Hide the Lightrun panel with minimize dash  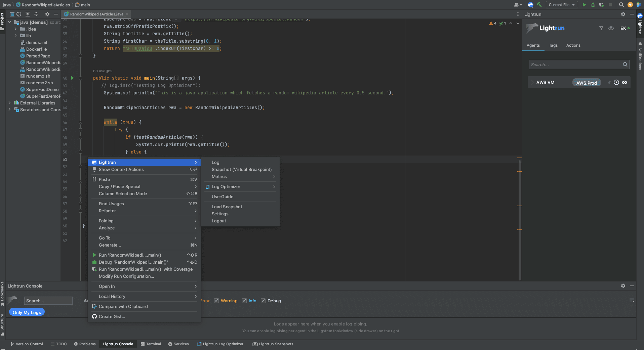[x=632, y=14]
